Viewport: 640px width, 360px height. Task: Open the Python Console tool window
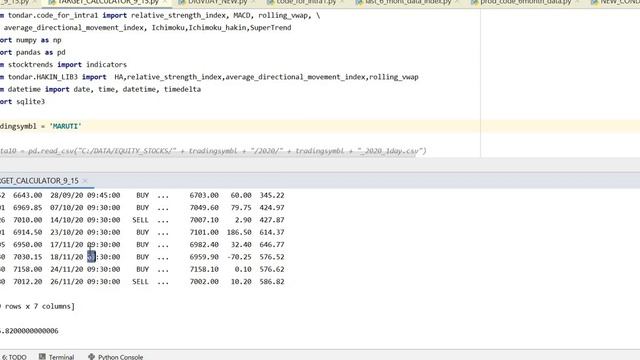point(116,357)
